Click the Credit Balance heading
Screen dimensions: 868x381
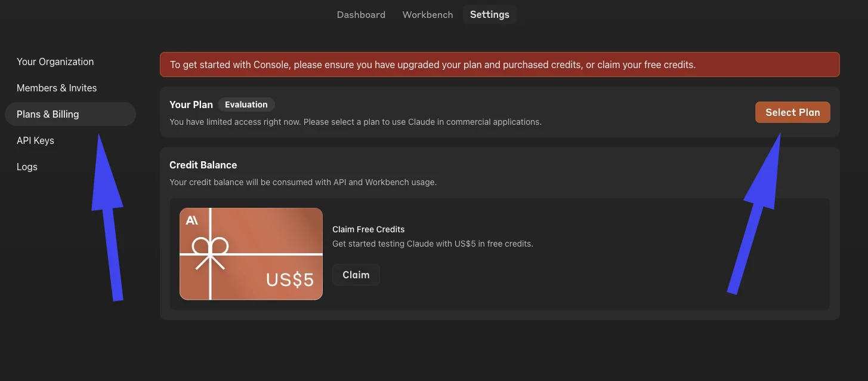point(203,165)
